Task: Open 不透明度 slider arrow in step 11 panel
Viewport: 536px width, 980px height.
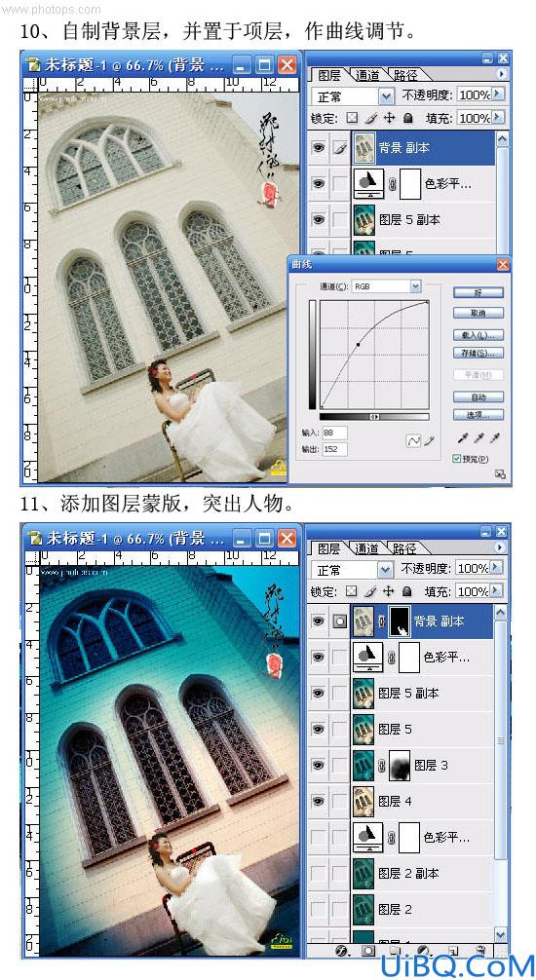Action: [x=498, y=568]
